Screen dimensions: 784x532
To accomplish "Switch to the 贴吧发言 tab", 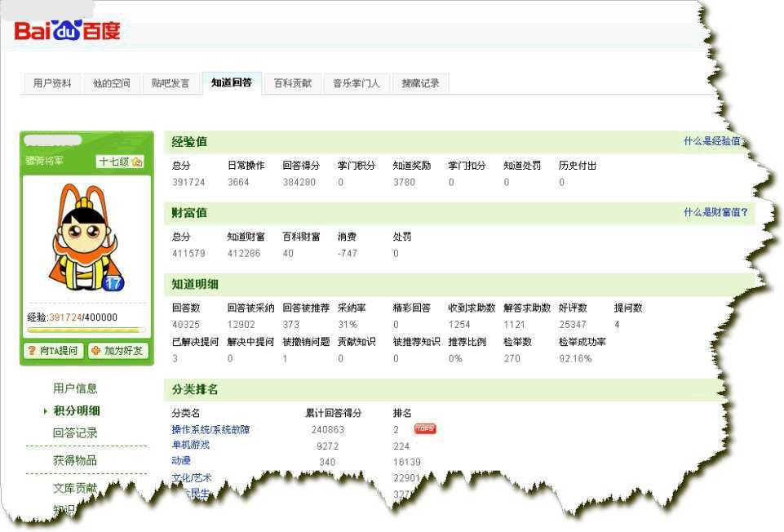I will (x=170, y=82).
